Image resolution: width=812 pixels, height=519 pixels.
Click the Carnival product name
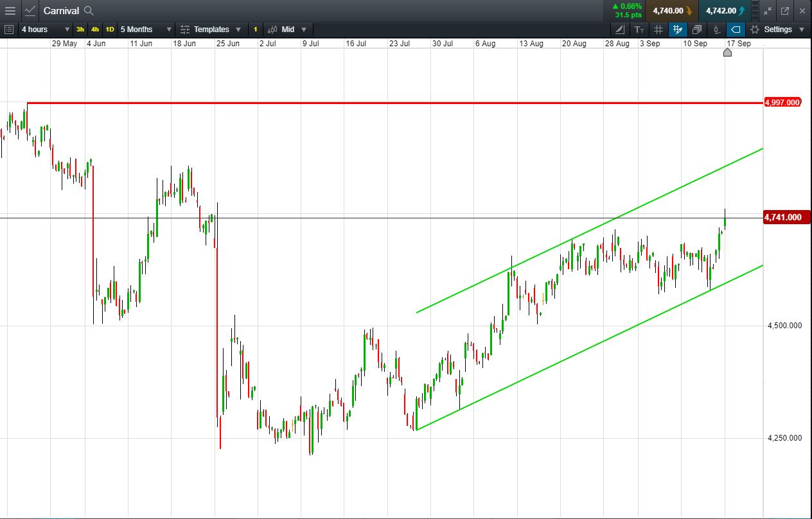click(62, 10)
